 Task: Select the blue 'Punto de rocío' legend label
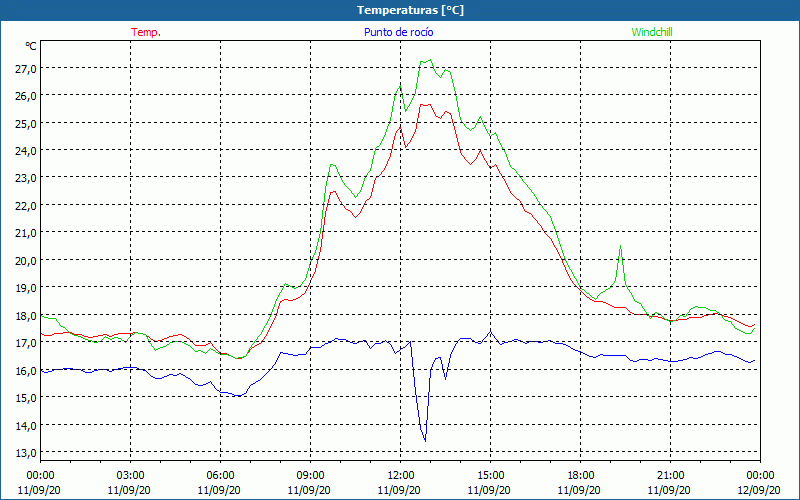tap(398, 32)
